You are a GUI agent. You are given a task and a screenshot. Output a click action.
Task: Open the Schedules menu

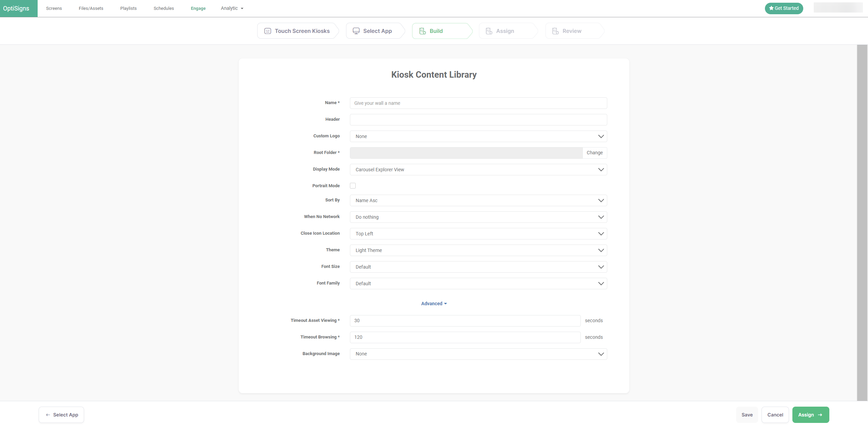(x=164, y=8)
